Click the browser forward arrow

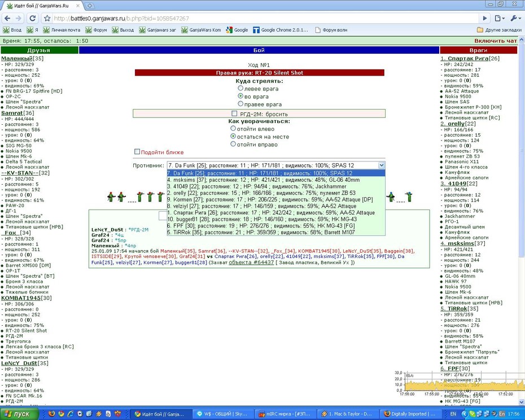pyautogui.click(x=19, y=19)
